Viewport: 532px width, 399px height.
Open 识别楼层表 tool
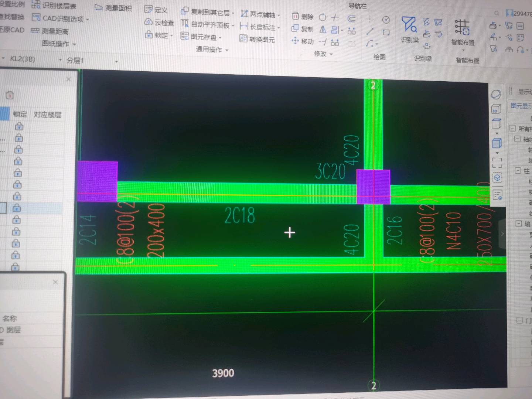[54, 6]
